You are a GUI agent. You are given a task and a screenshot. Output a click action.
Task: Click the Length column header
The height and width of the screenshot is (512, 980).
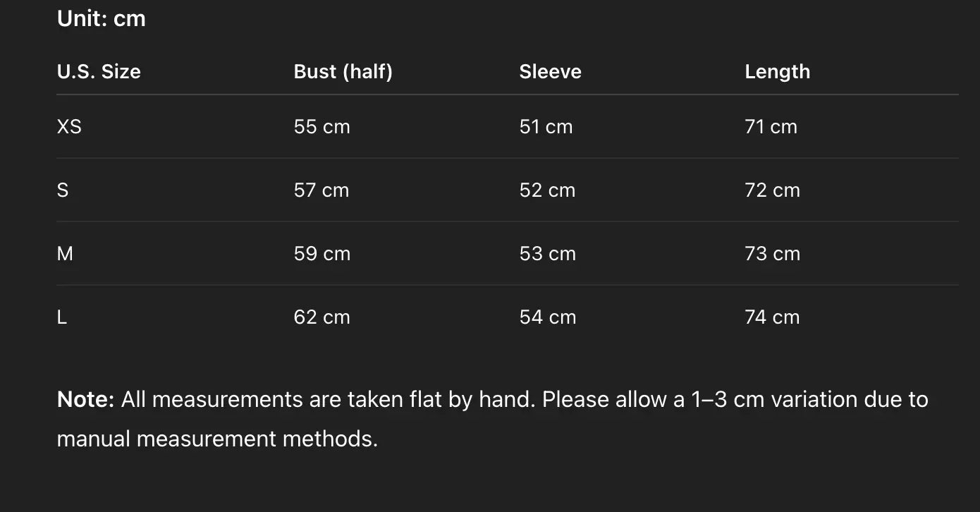tap(777, 72)
